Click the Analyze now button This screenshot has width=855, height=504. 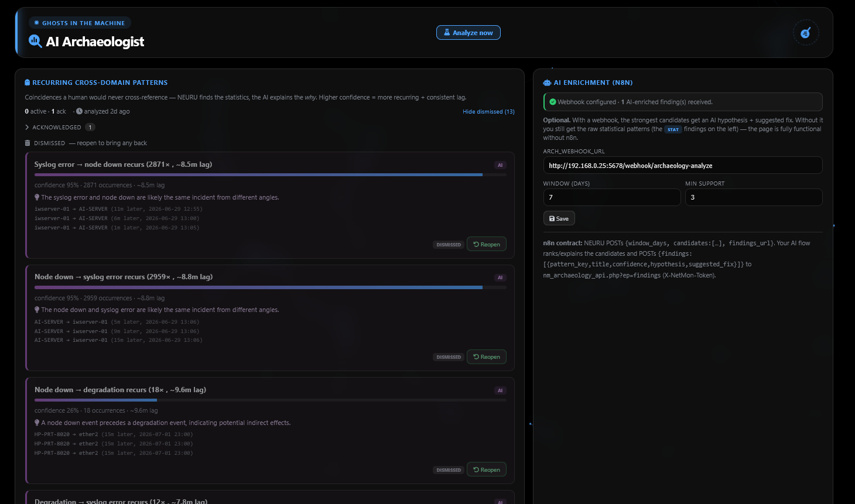(x=468, y=33)
